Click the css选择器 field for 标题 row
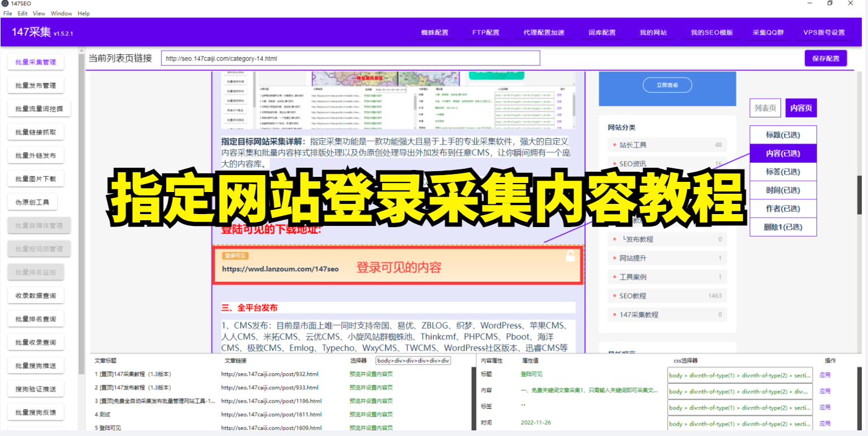The image size is (868, 436). point(740,375)
